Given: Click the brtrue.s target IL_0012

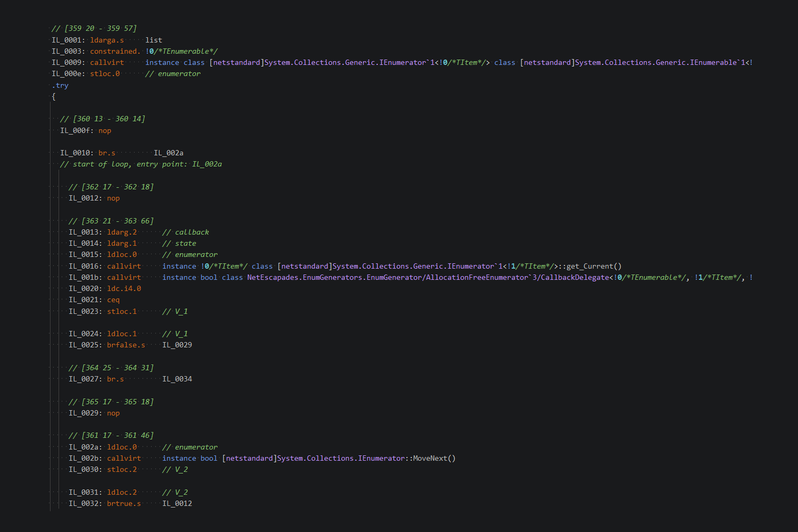Looking at the screenshot, I should click(x=177, y=503).
